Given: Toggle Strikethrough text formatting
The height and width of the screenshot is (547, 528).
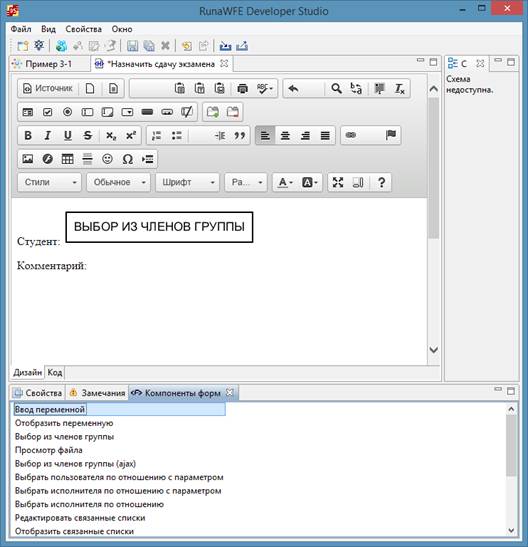Looking at the screenshot, I should (88, 135).
